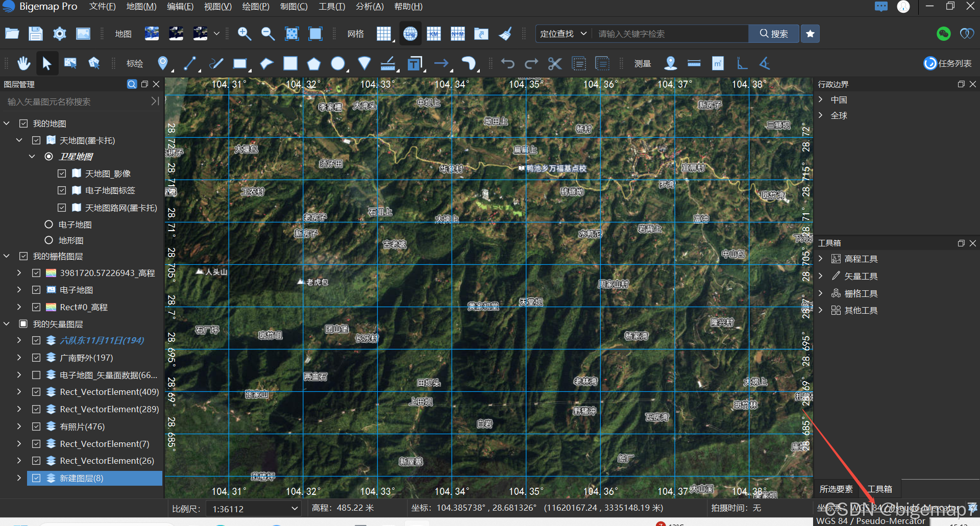The width and height of the screenshot is (980, 526).
Task: Select the KM grid icon
Action: (434, 34)
